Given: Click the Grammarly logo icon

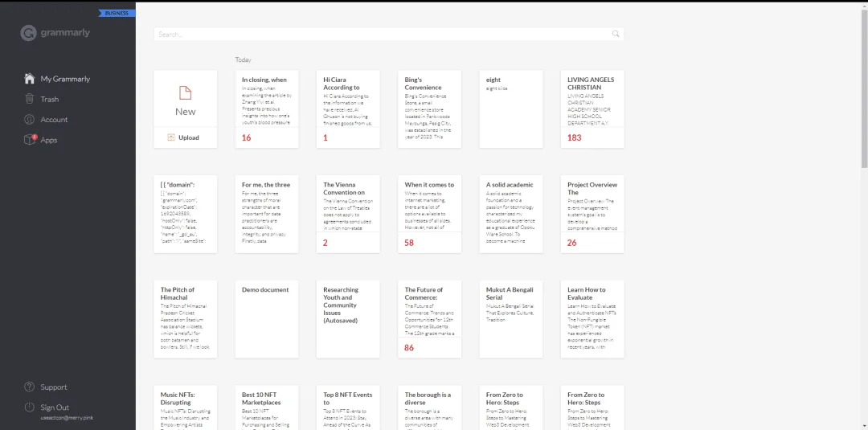Looking at the screenshot, I should tap(28, 33).
